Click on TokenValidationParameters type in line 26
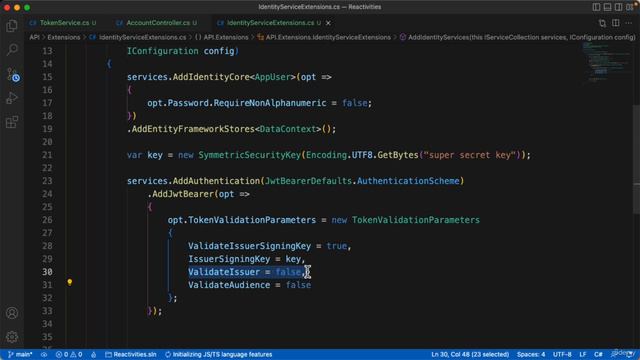 [416, 220]
